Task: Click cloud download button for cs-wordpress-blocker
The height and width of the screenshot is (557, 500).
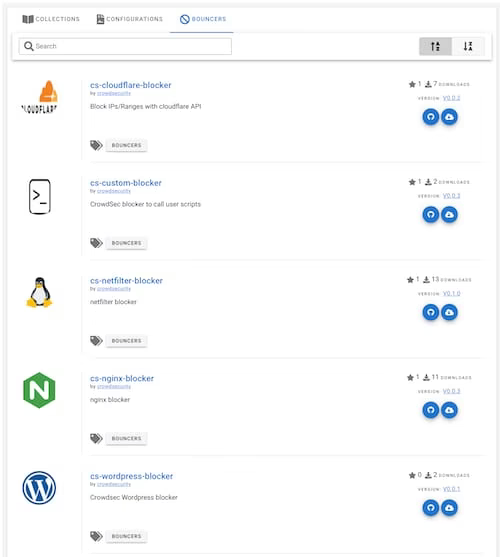Action: point(449,508)
